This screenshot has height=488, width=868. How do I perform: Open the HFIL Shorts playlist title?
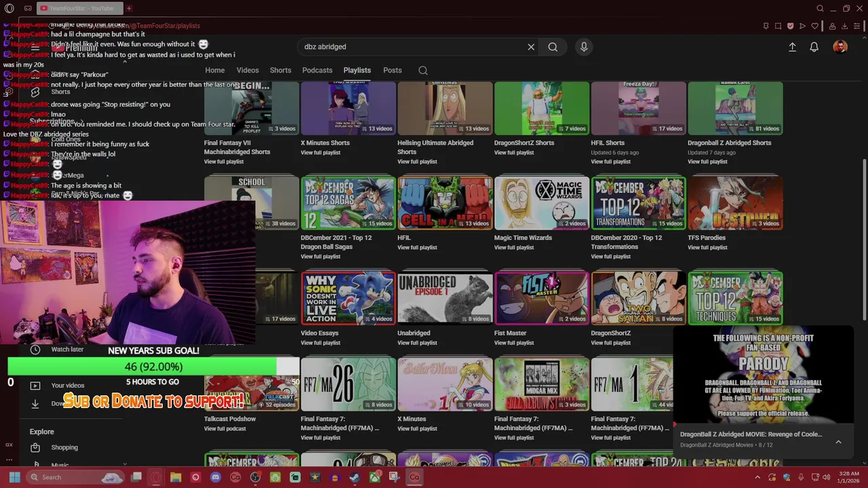click(x=608, y=143)
